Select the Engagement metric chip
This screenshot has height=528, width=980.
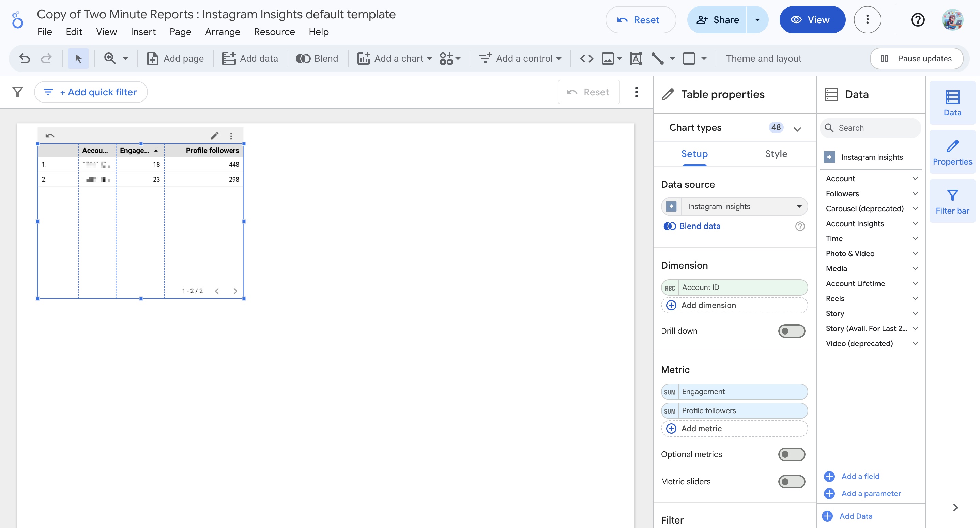(x=734, y=392)
